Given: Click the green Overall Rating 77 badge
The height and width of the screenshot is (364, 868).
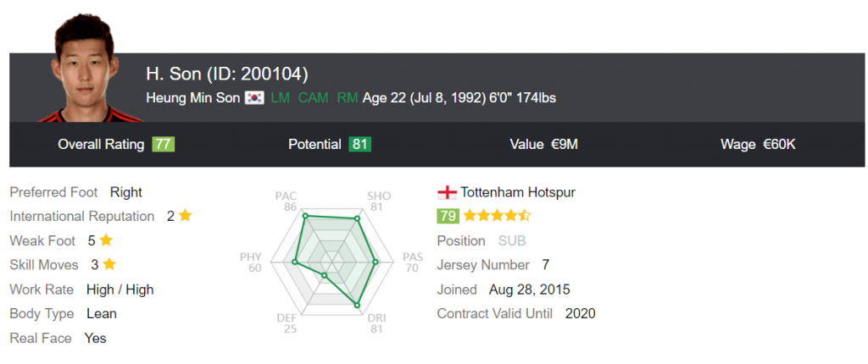Looking at the screenshot, I should tap(163, 144).
